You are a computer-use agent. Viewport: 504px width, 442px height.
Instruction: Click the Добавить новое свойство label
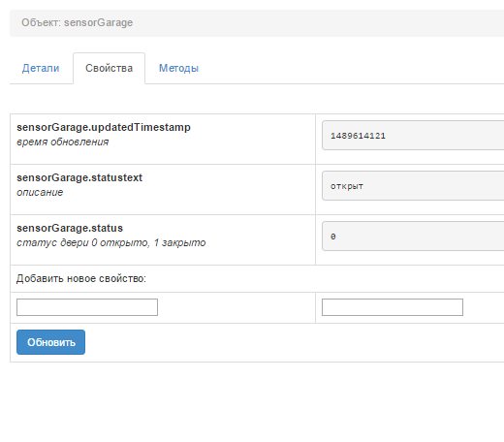click(81, 278)
